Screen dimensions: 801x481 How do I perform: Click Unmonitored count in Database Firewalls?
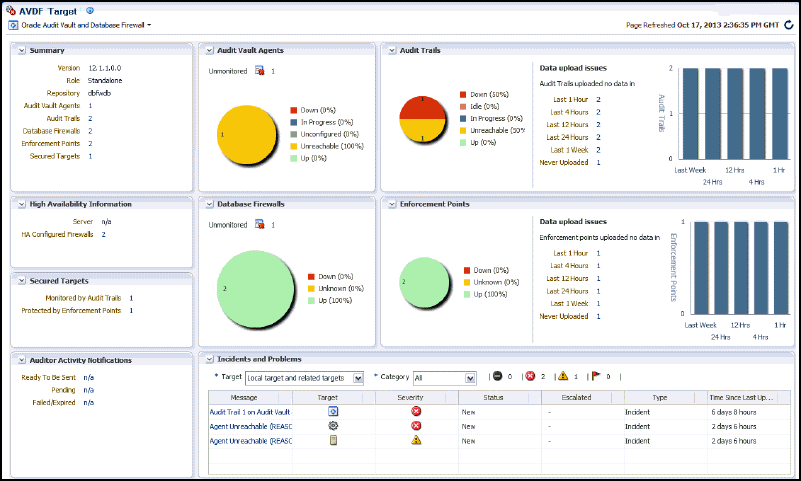click(273, 225)
